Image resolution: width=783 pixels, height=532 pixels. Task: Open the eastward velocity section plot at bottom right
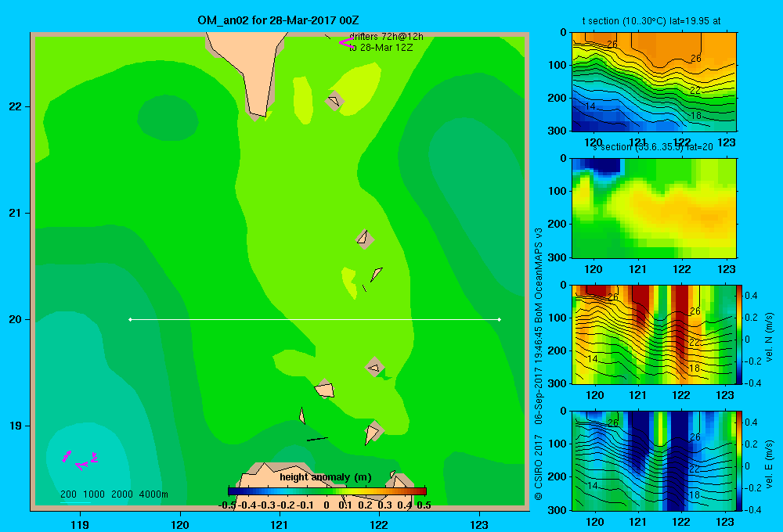[654, 461]
